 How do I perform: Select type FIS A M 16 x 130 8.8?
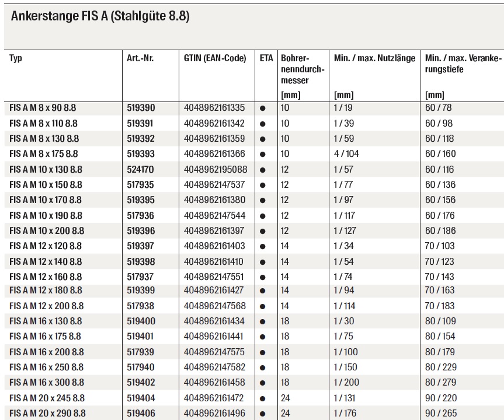[x=46, y=321]
